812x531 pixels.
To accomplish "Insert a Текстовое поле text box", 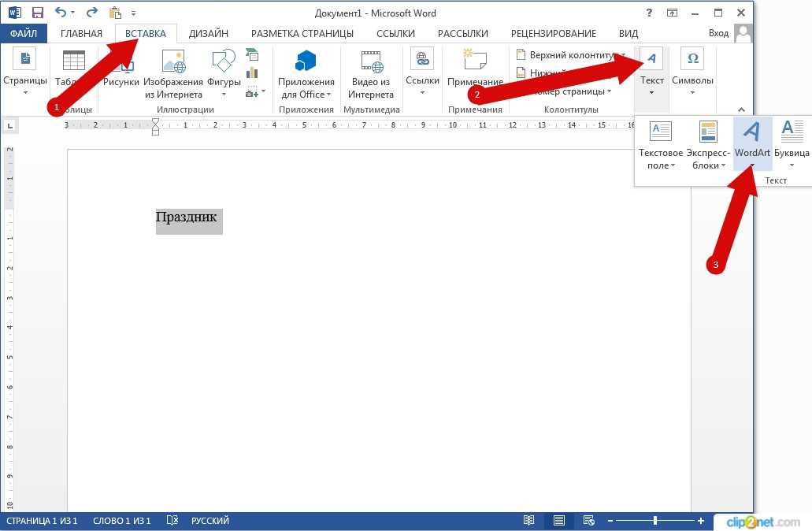I will tap(661, 144).
